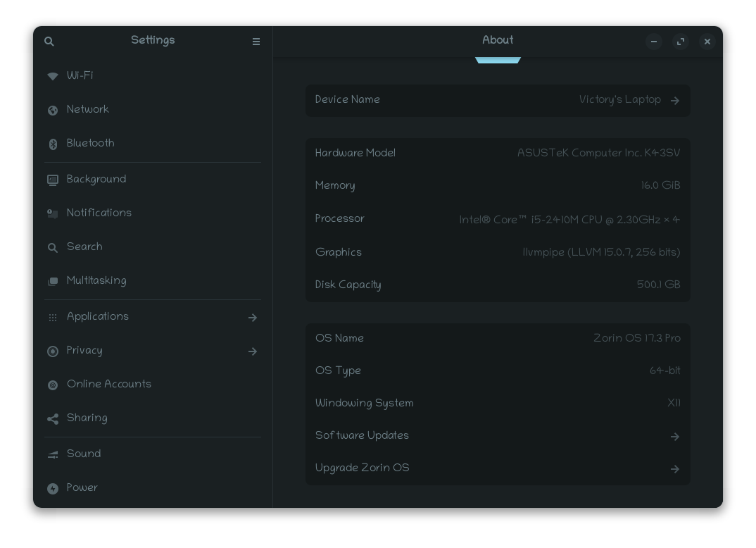This screenshot has height=548, width=756.
Task: Open Power settings
Action: coord(152,488)
